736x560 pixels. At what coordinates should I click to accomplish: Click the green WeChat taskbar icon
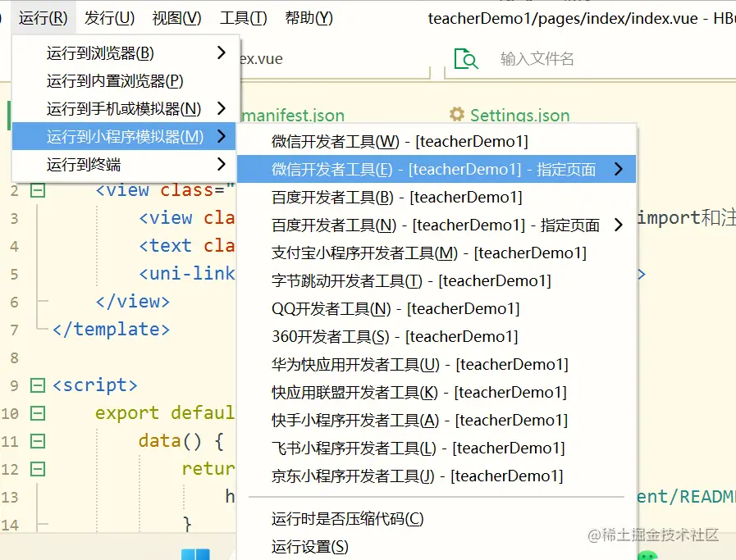point(648,555)
